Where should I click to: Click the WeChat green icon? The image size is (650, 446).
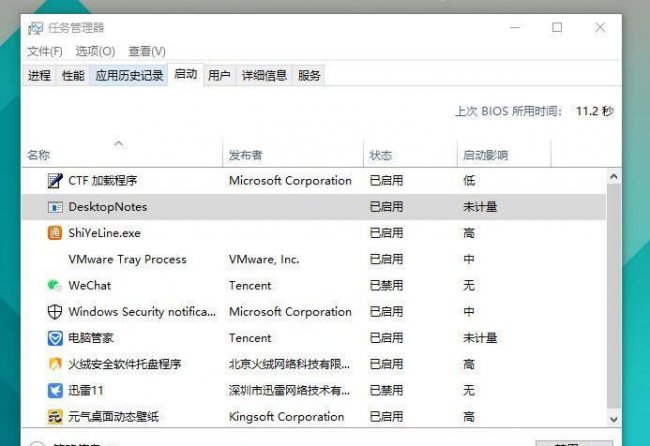tap(54, 285)
